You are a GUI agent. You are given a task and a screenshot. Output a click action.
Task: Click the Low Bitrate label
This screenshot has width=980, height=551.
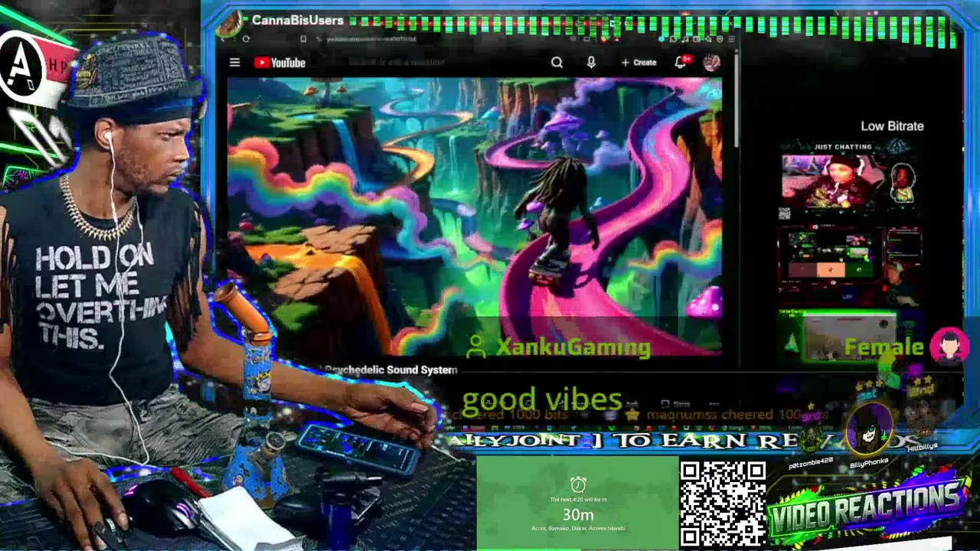click(x=892, y=126)
